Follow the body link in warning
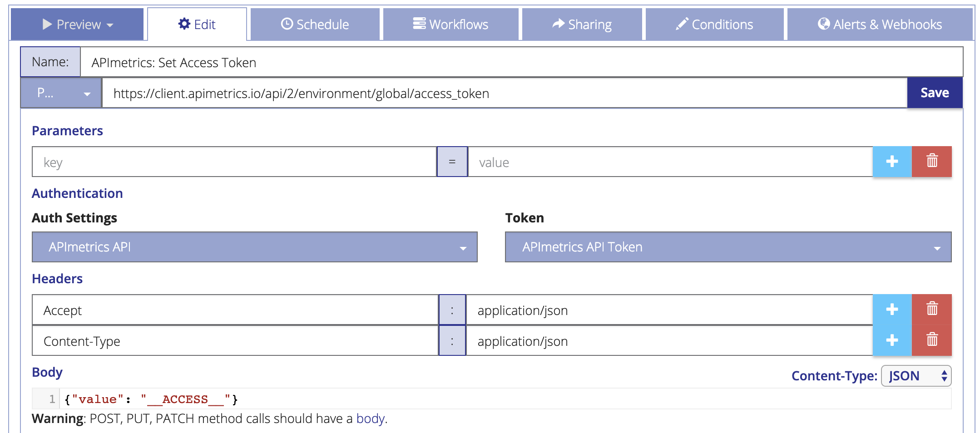The height and width of the screenshot is (433, 980). click(370, 418)
